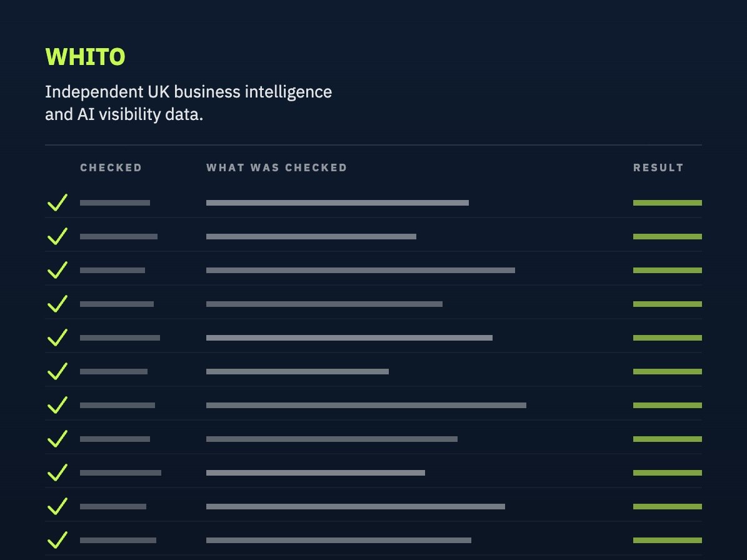747x560 pixels.
Task: Select the fourth row's checkmark icon
Action: click(58, 304)
